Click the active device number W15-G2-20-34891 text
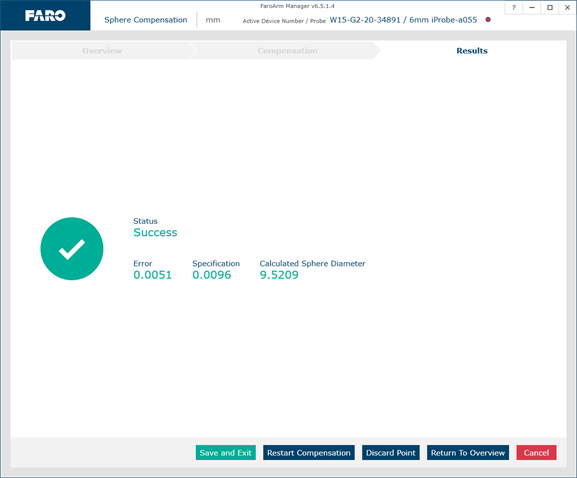This screenshot has height=478, width=577. (365, 20)
